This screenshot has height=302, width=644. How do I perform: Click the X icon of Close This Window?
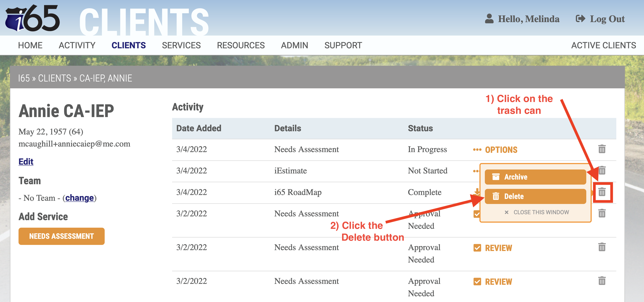pos(506,212)
